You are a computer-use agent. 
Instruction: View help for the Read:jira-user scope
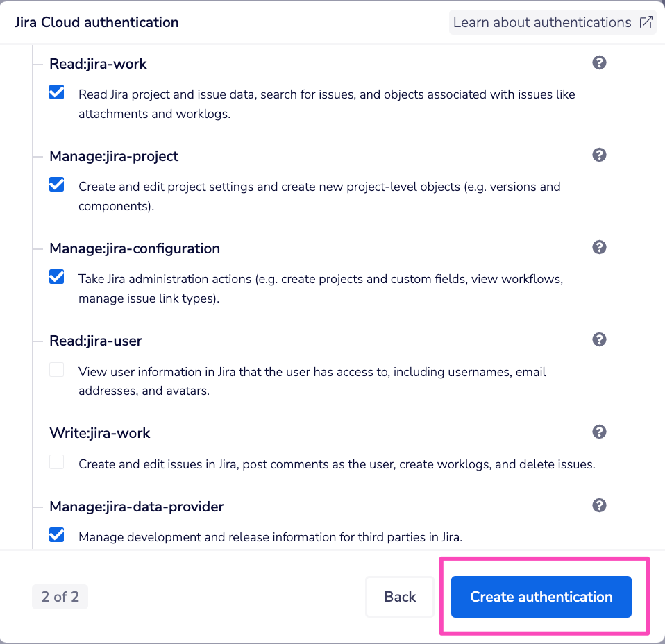pos(599,339)
